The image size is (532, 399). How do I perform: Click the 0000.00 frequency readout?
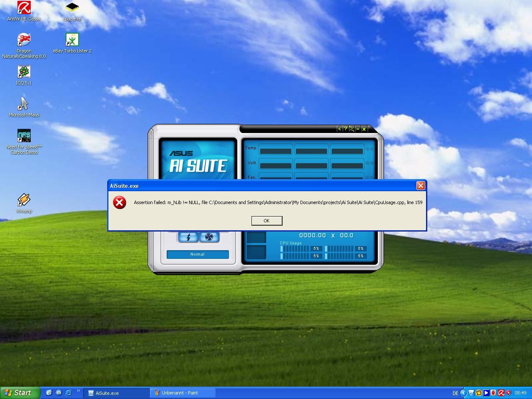(x=313, y=235)
